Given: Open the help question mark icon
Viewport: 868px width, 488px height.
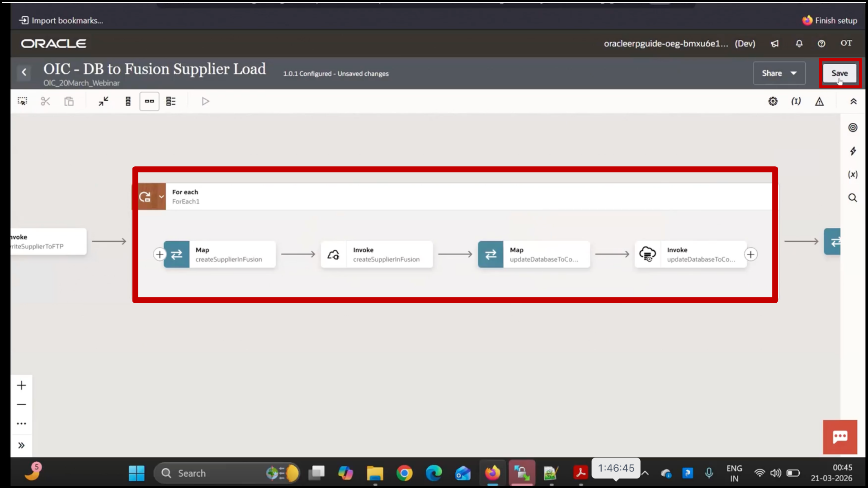Looking at the screenshot, I should point(821,43).
